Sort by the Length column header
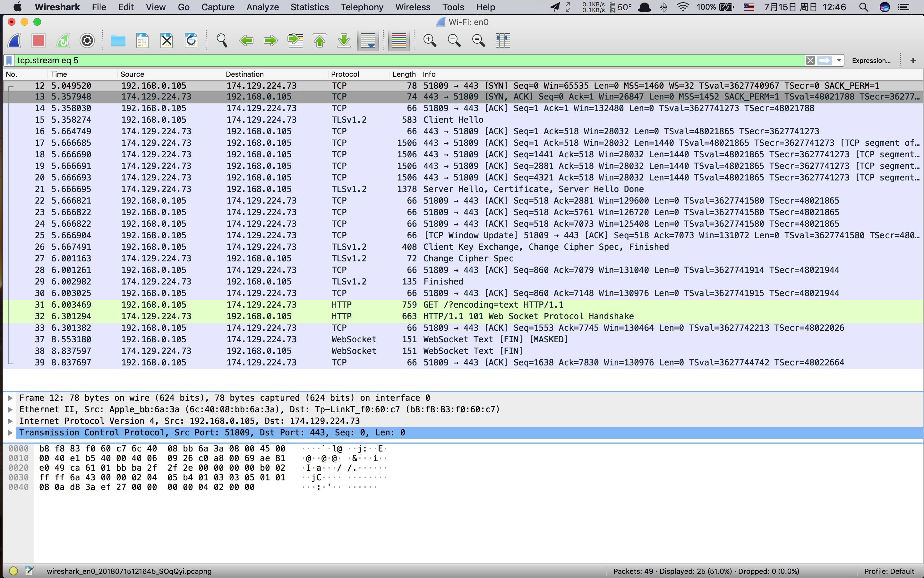Image resolution: width=924 pixels, height=578 pixels. 404,74
